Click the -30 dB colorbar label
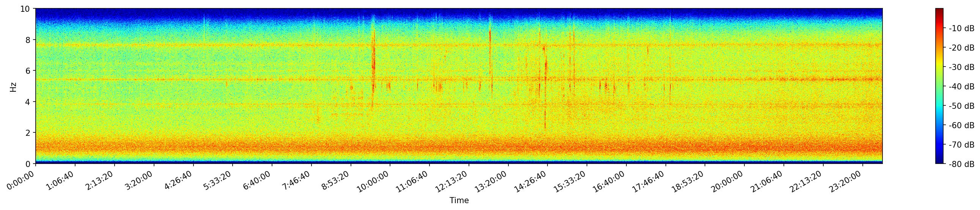The height and width of the screenshot is (210, 980). [961, 67]
